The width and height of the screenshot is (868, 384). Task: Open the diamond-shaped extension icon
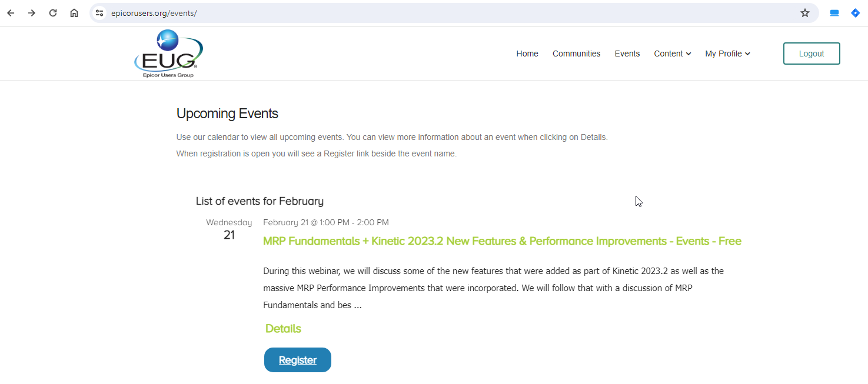[x=855, y=12]
